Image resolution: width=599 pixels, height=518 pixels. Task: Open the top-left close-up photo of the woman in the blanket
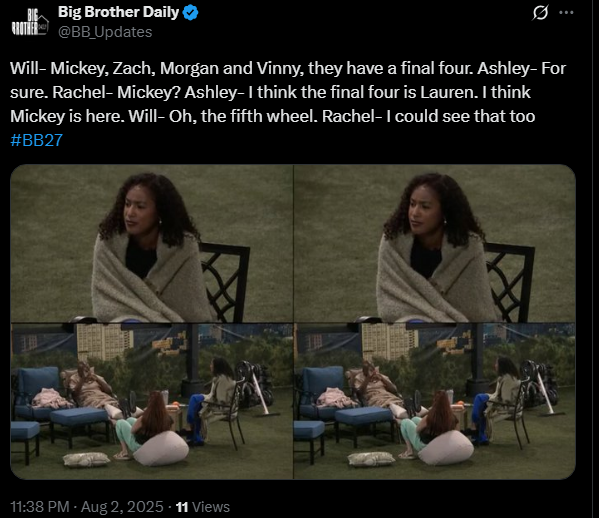[x=152, y=243]
